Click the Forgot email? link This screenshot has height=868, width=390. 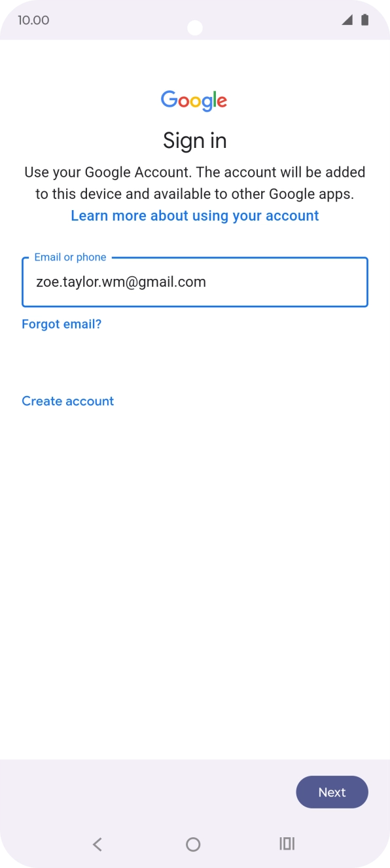tap(62, 324)
